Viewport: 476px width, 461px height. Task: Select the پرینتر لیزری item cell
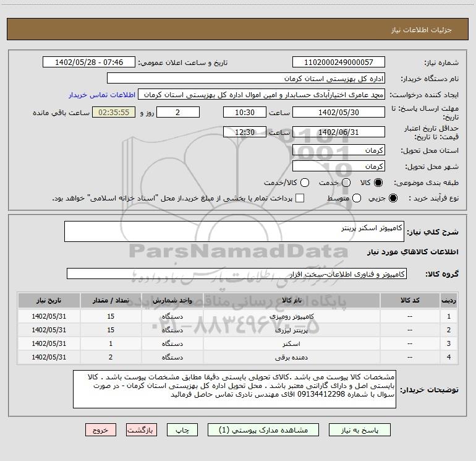click(x=291, y=330)
